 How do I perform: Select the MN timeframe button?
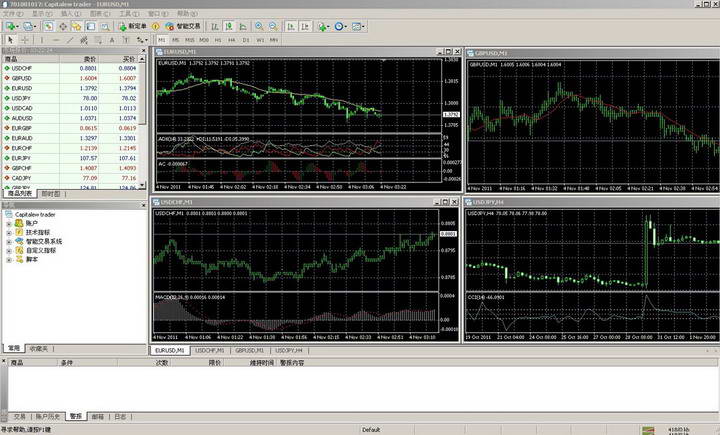click(274, 40)
